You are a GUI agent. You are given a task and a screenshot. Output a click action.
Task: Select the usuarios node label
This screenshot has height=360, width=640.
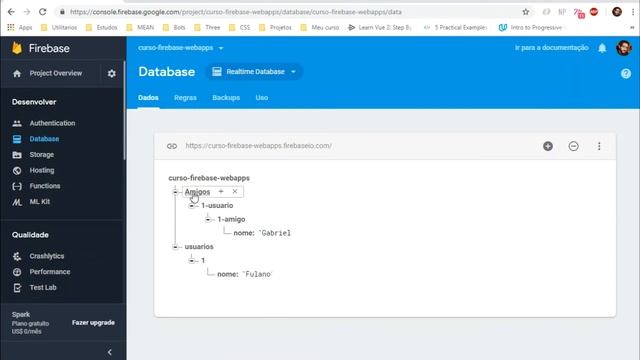tap(199, 247)
